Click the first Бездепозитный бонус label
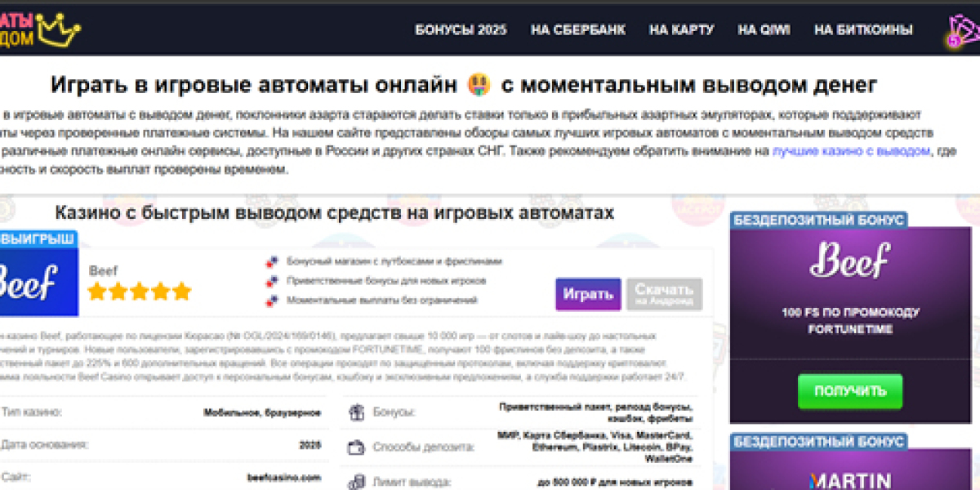The height and width of the screenshot is (490, 980). coord(818,220)
